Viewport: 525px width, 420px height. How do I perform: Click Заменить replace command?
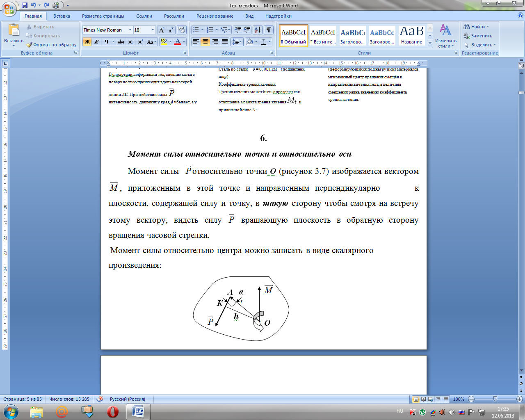[x=478, y=36]
